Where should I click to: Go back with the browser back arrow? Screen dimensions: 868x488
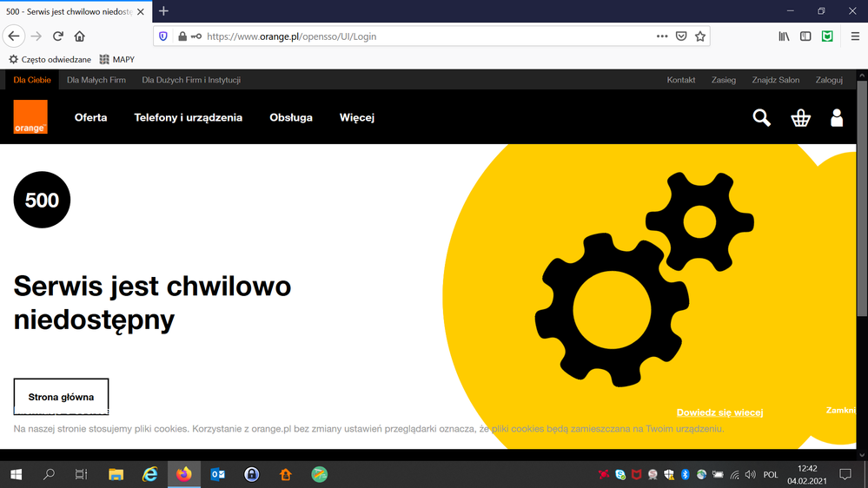click(14, 36)
